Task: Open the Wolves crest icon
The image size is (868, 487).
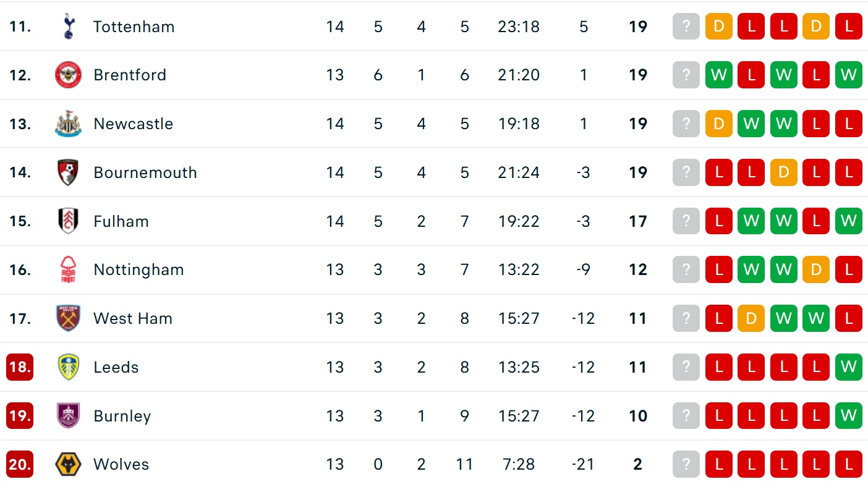Action: (x=68, y=464)
